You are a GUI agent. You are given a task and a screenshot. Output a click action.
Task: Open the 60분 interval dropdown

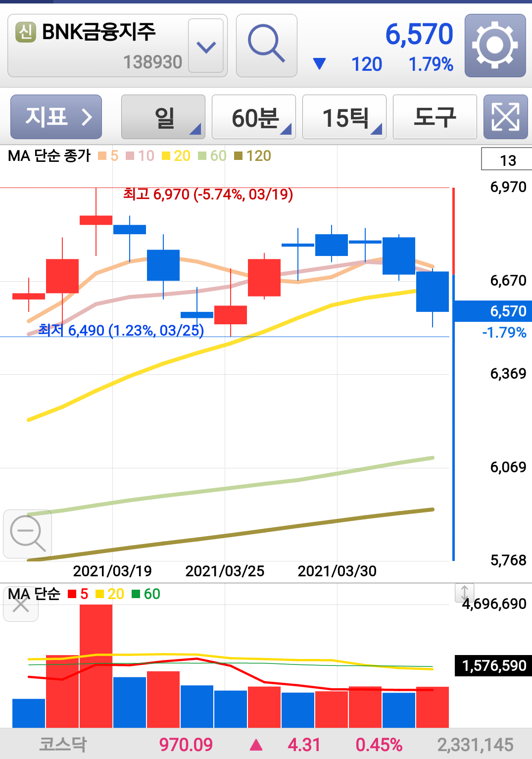click(254, 117)
